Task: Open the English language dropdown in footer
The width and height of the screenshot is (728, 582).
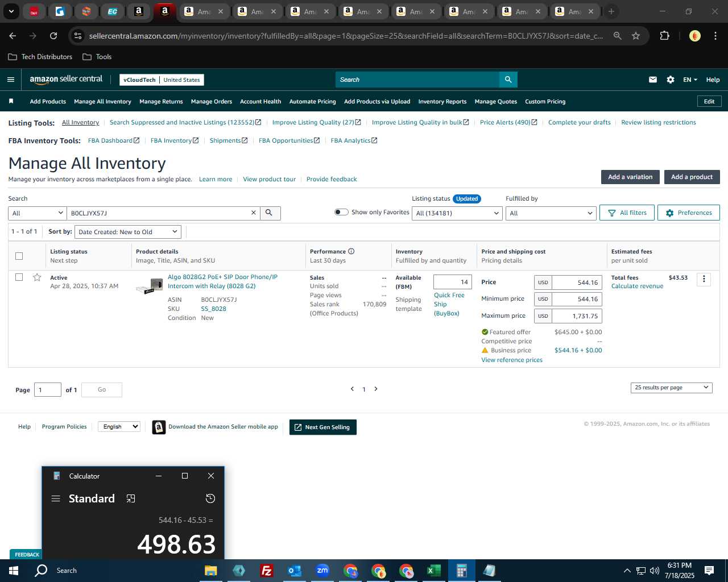Action: [119, 426]
